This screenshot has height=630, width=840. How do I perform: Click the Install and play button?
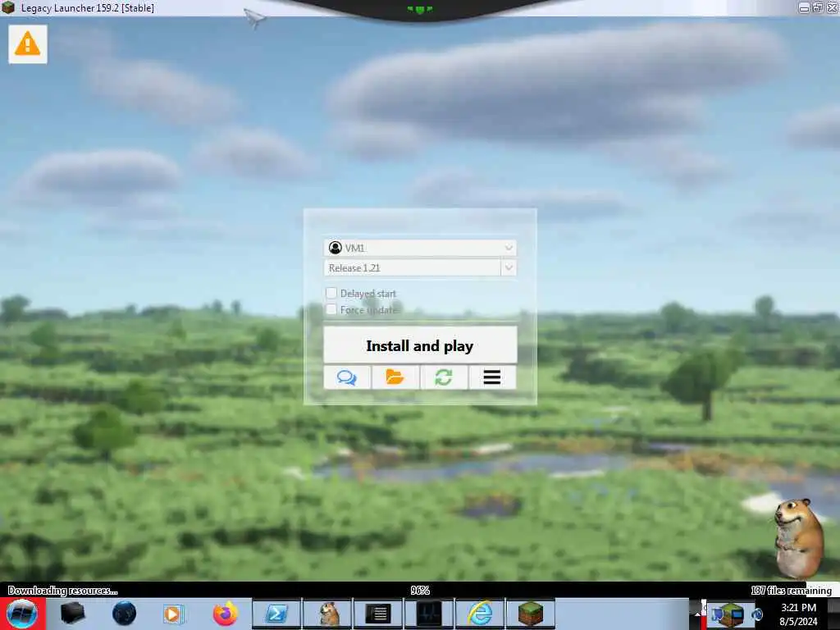coord(420,345)
